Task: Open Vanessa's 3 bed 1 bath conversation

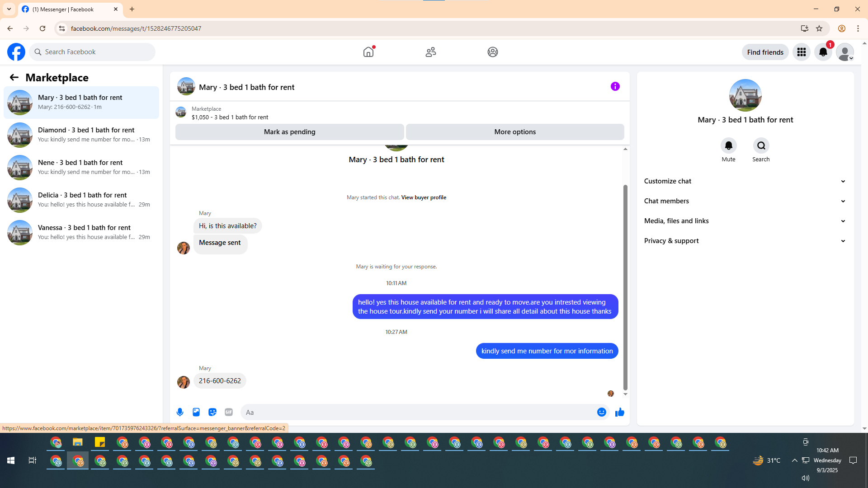Action: click(x=81, y=233)
